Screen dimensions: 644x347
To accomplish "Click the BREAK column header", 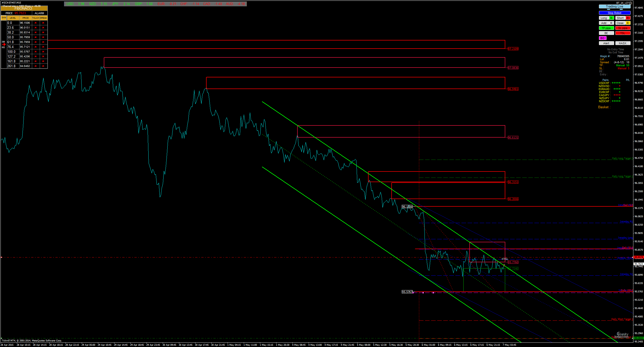I will tap(44, 18).
